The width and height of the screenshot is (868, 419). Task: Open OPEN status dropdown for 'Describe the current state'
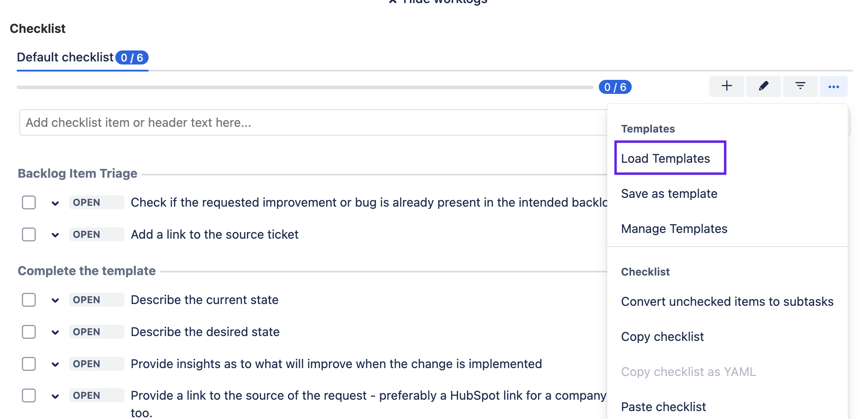96,300
